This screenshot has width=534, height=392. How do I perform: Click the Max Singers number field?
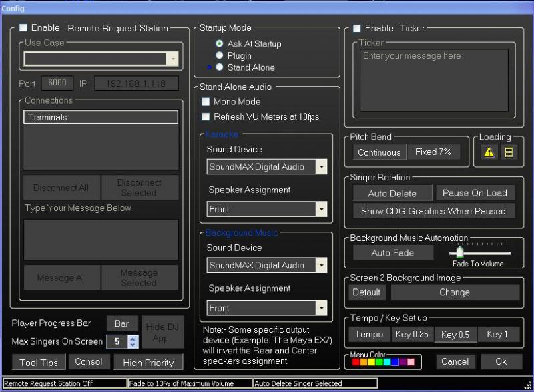[117, 342]
